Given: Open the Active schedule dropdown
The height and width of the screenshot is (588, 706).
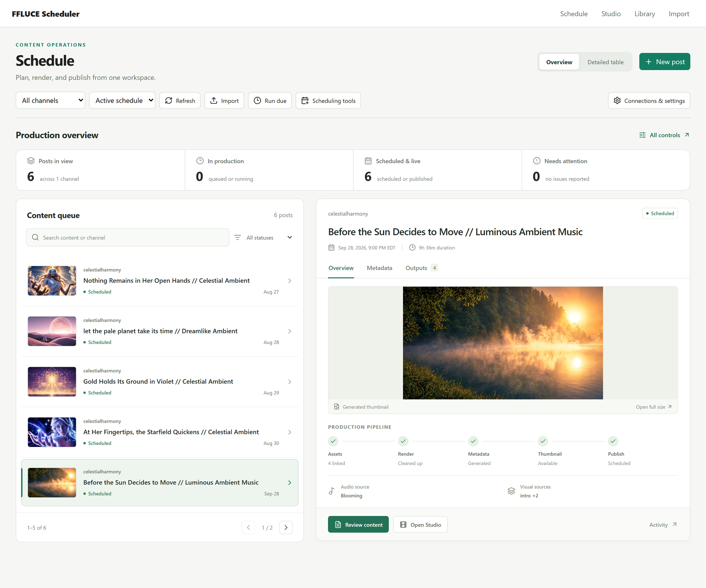Looking at the screenshot, I should tap(122, 100).
